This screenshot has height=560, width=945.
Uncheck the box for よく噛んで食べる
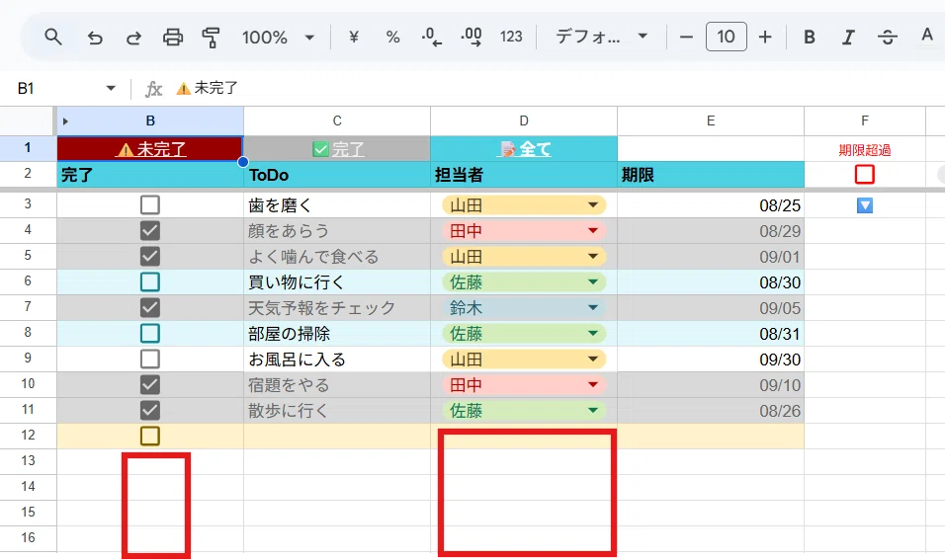(150, 257)
